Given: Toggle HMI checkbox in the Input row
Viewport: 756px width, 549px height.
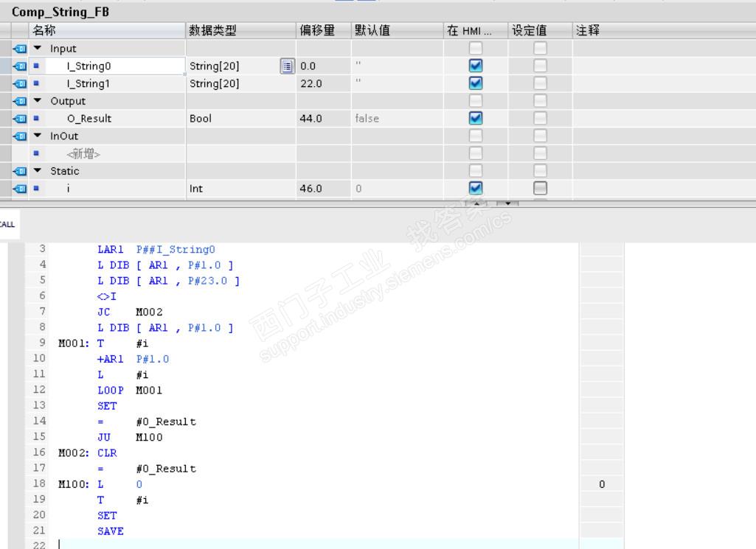Looking at the screenshot, I should click(x=476, y=48).
